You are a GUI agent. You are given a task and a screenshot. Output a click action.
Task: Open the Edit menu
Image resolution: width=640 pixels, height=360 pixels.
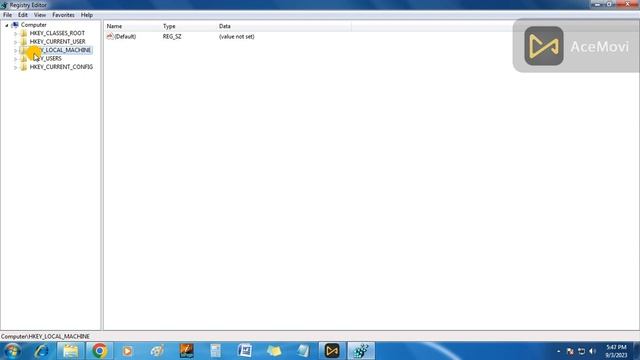23,15
